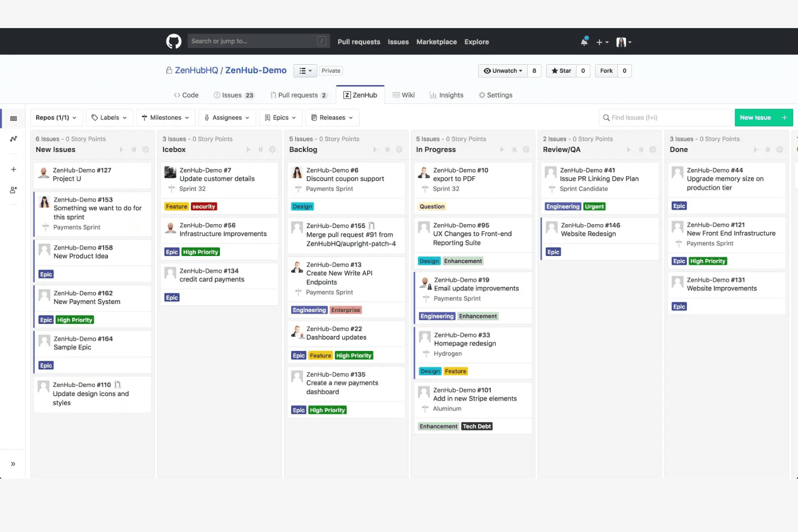This screenshot has width=798, height=532.
Task: Open Marketplace in top navigation
Action: (437, 42)
